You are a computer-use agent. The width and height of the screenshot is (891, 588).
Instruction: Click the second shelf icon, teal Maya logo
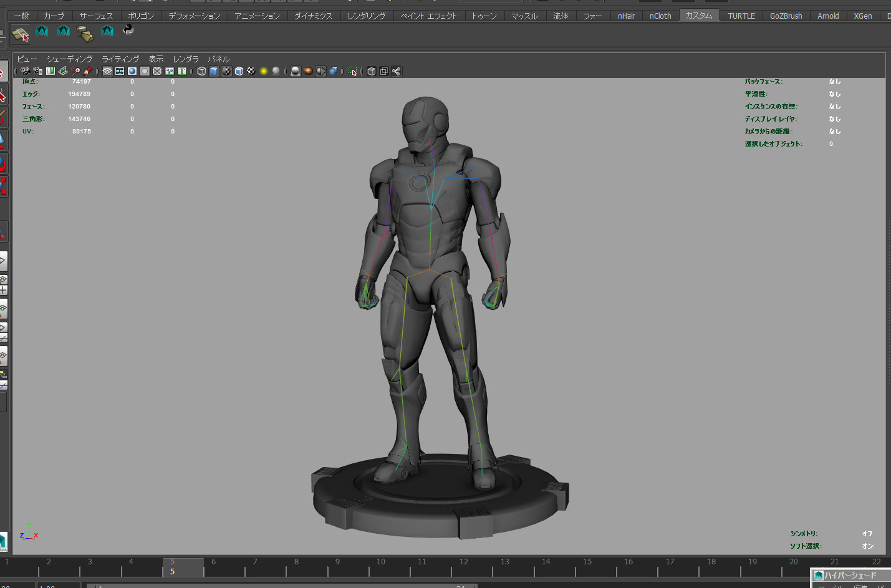pyautogui.click(x=42, y=31)
